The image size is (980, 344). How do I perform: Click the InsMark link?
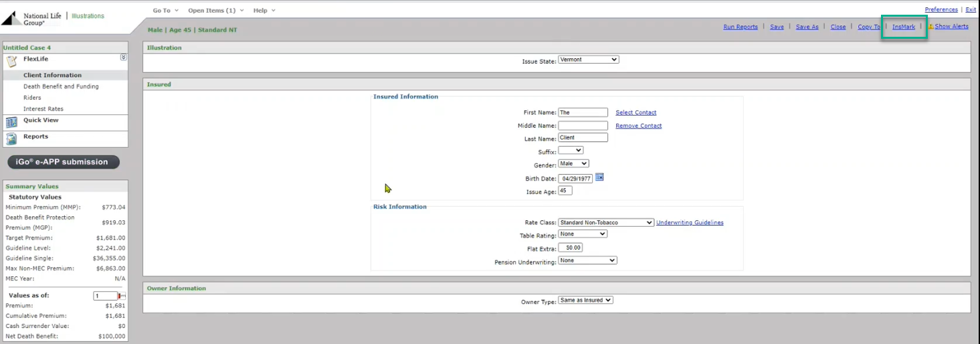[x=903, y=27]
